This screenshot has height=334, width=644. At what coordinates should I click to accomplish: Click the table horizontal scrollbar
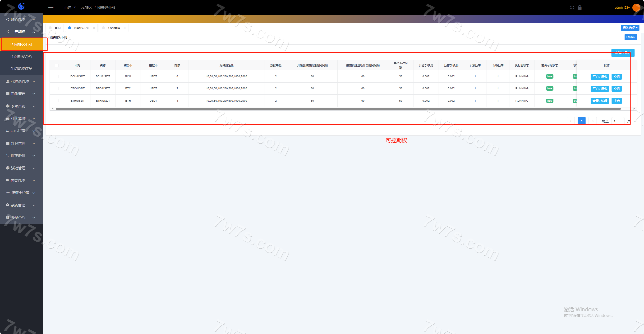pos(338,109)
